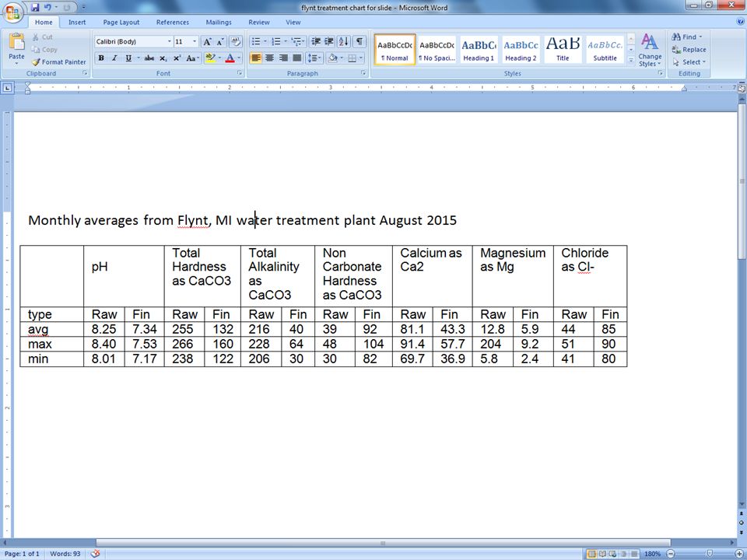Shrink font size icon
This screenshot has width=747, height=560.
point(219,42)
